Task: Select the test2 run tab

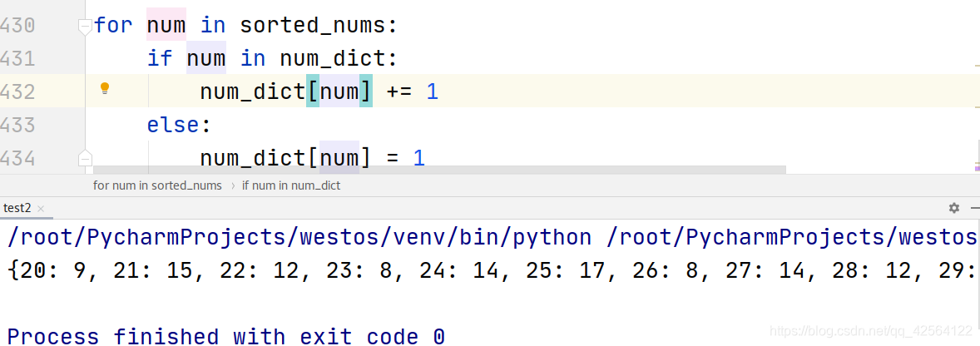Action: tap(17, 208)
